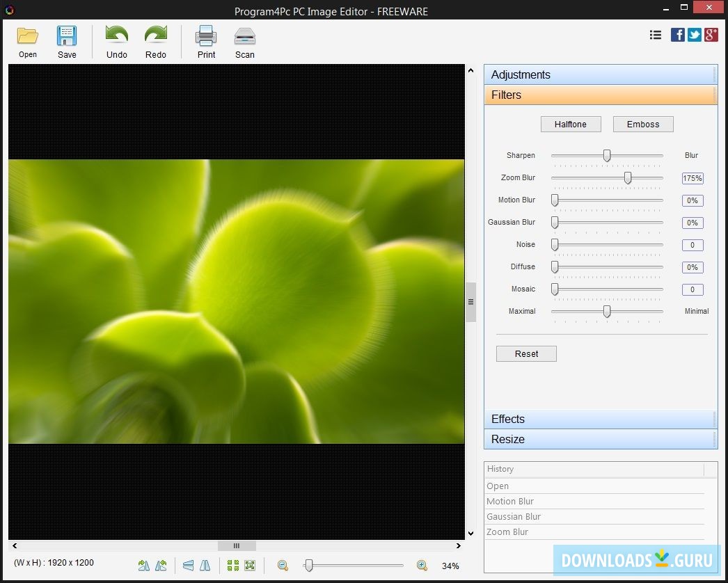This screenshot has height=583, width=728.
Task: Share via the Facebook icon
Action: [677, 34]
